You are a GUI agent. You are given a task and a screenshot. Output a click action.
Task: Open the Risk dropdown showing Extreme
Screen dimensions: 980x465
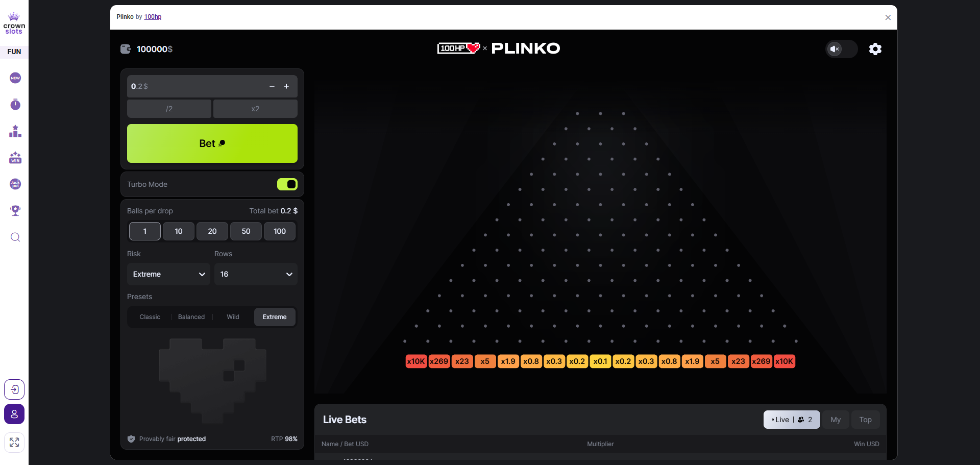(x=168, y=274)
